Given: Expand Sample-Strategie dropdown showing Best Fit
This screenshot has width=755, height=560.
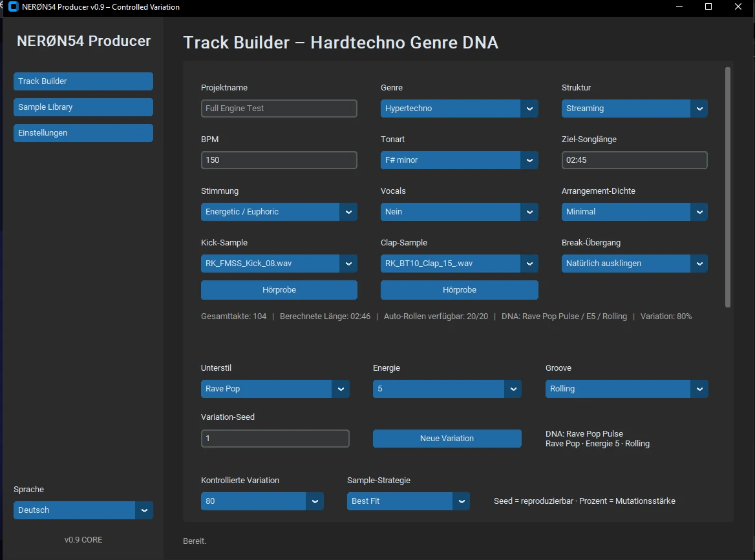Looking at the screenshot, I should (408, 501).
